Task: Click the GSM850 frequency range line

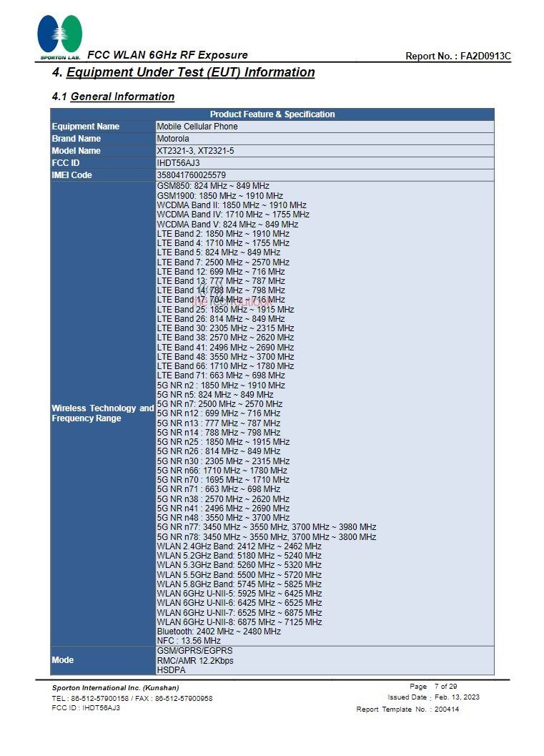Action: pyautogui.click(x=213, y=186)
